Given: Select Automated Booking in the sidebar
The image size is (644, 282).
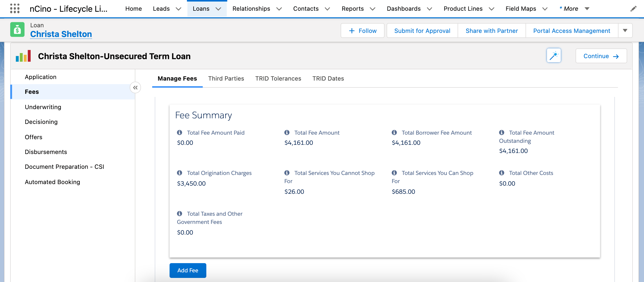Looking at the screenshot, I should coord(73,182).
